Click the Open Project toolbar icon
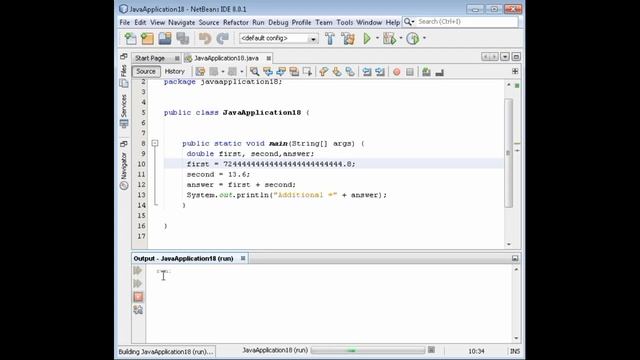This screenshot has width=640, height=360. click(x=165, y=38)
